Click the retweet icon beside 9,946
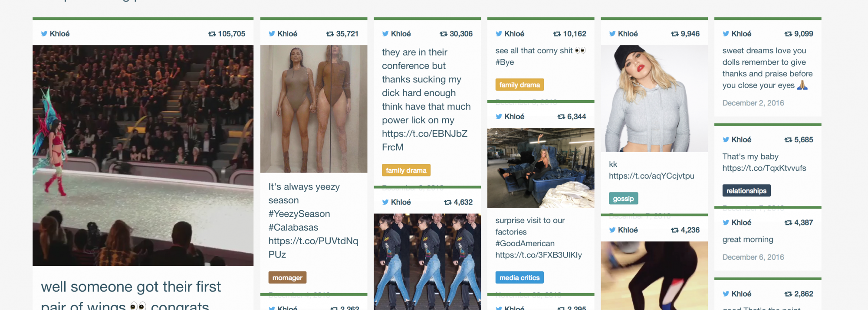This screenshot has width=868, height=310. pos(675,34)
